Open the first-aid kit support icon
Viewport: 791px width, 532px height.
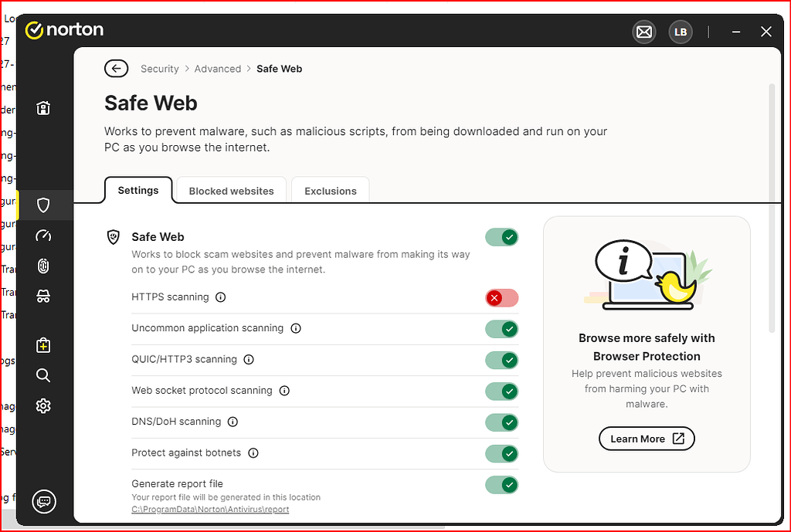pyautogui.click(x=43, y=345)
